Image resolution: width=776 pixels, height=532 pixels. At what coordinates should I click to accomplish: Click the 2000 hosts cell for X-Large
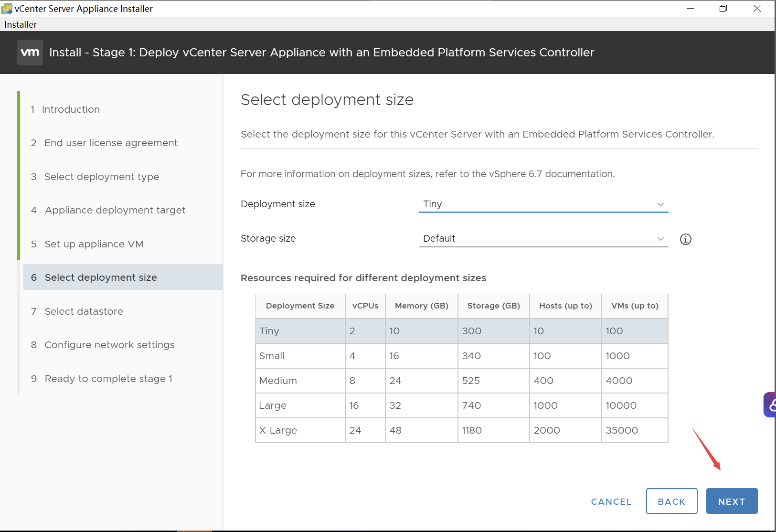(x=565, y=430)
